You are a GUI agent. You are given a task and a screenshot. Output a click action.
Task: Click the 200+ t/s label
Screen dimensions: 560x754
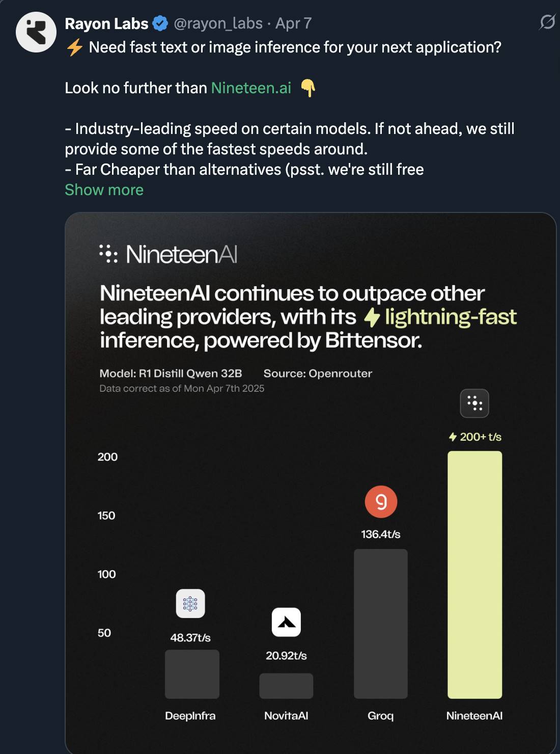475,437
